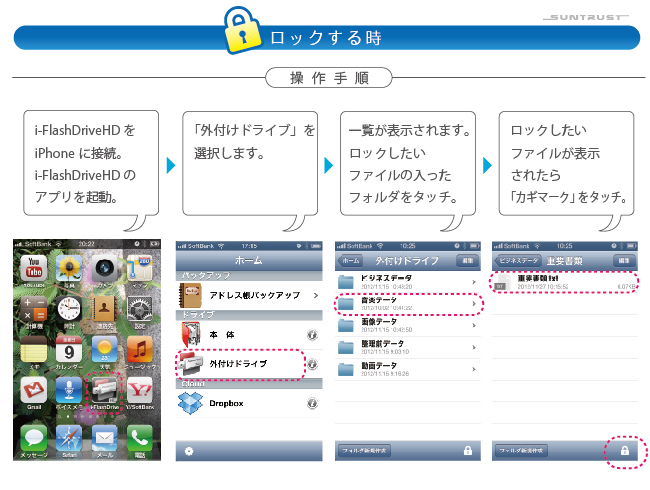Select the 重要書類.txt file row
This screenshot has width=650, height=490.
coord(565,282)
